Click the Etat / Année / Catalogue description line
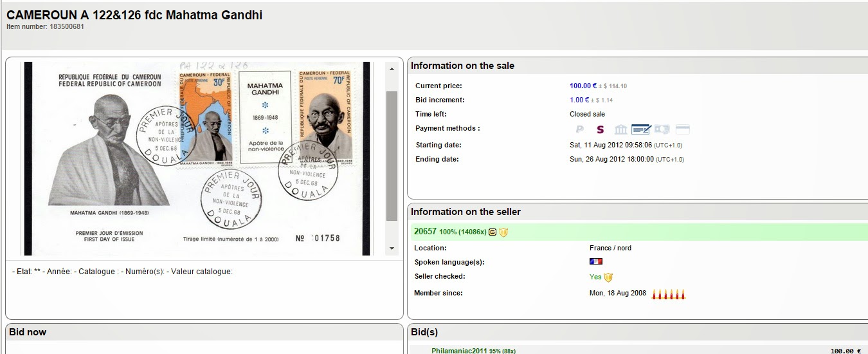Viewport: 868px width, 354px height. click(x=122, y=272)
